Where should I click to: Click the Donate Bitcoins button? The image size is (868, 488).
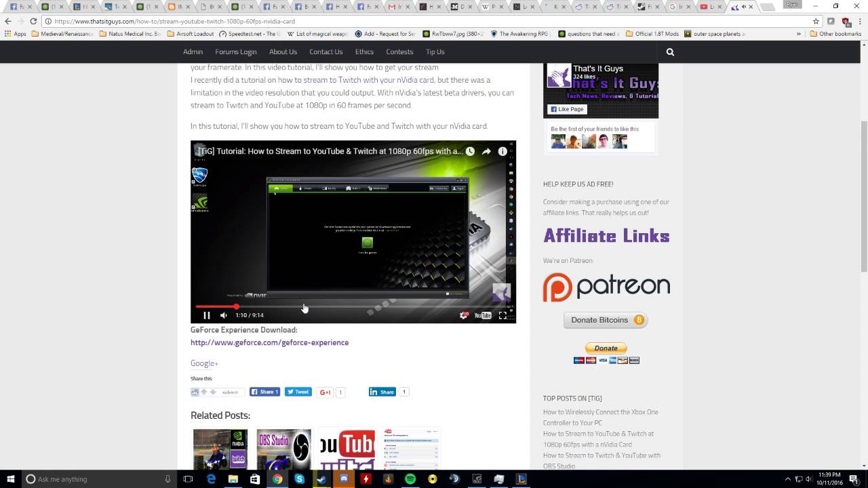[x=606, y=320]
